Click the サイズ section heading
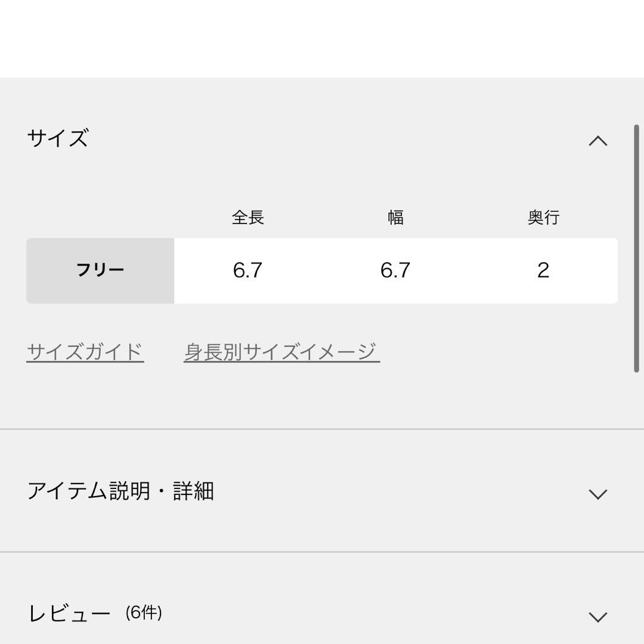Image resolution: width=644 pixels, height=644 pixels. click(58, 138)
